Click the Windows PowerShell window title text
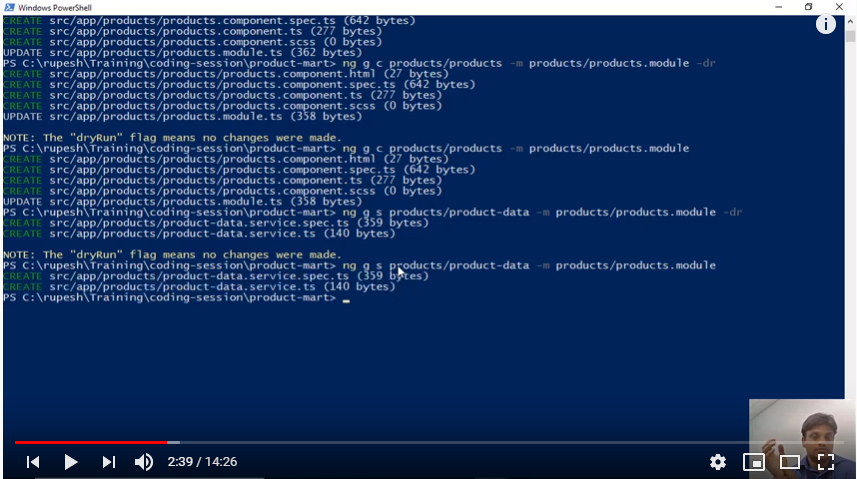The width and height of the screenshot is (857, 479). [x=54, y=7]
